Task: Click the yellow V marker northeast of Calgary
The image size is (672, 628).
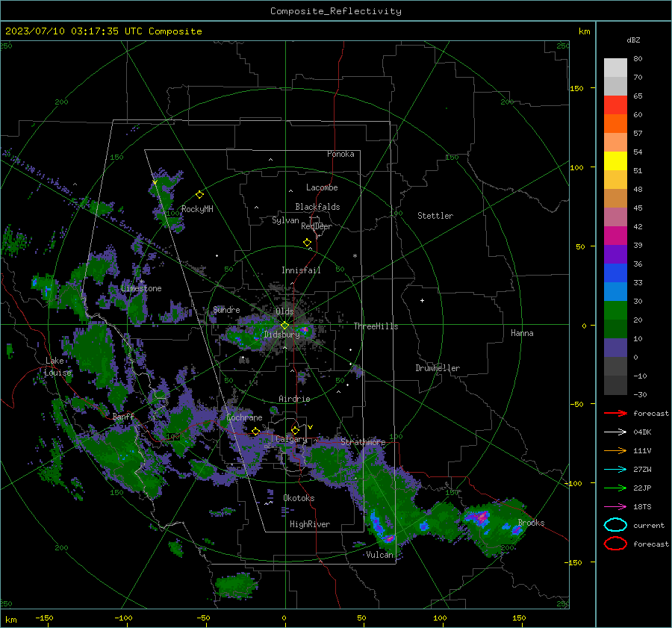Action: tap(311, 427)
